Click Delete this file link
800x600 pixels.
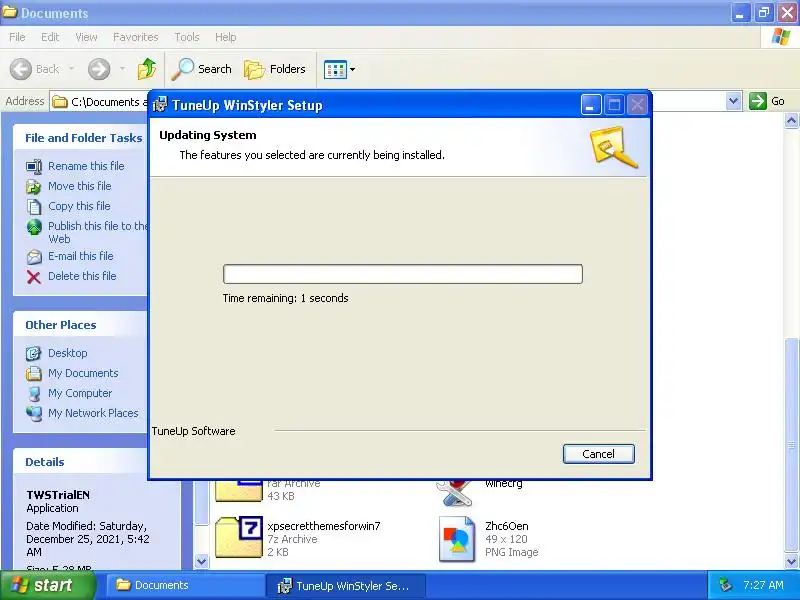click(x=82, y=276)
